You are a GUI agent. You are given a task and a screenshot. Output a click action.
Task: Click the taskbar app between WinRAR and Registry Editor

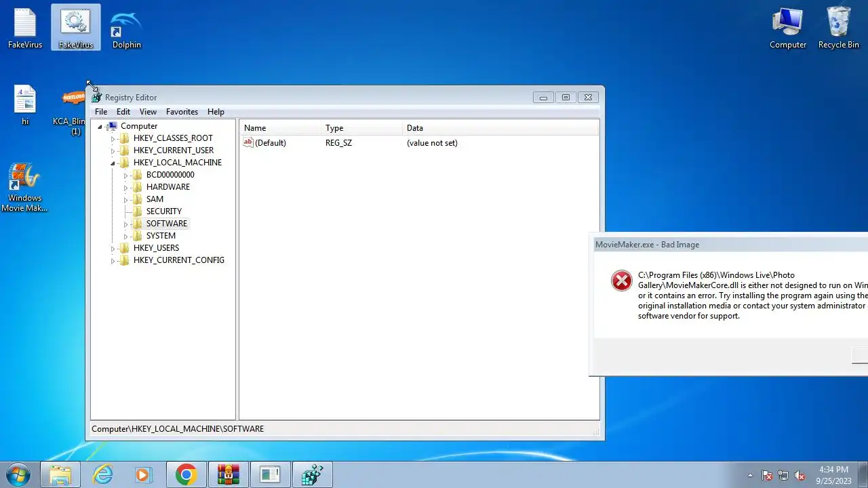point(270,474)
